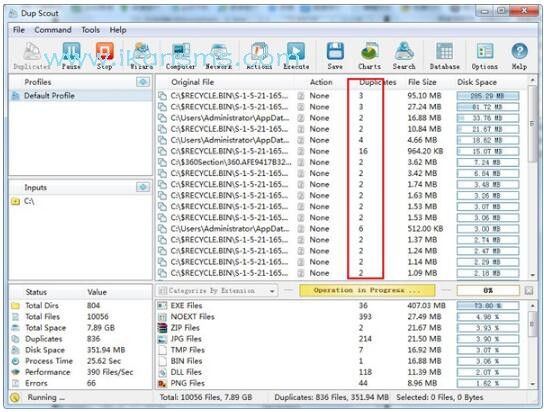The image size is (544, 412).
Task: Click the PNG Files category icon
Action: point(162,383)
